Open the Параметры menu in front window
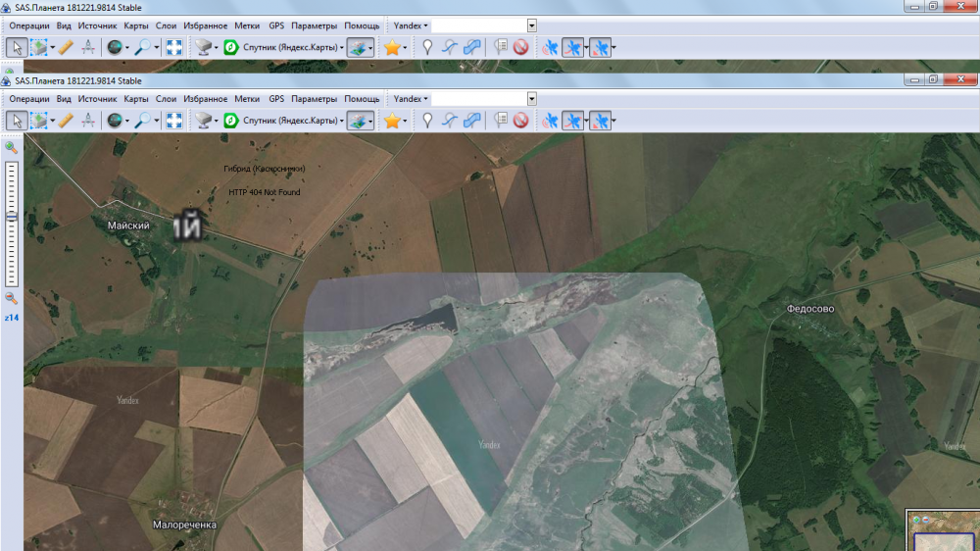Viewport: 980px width, 551px height. 314,99
